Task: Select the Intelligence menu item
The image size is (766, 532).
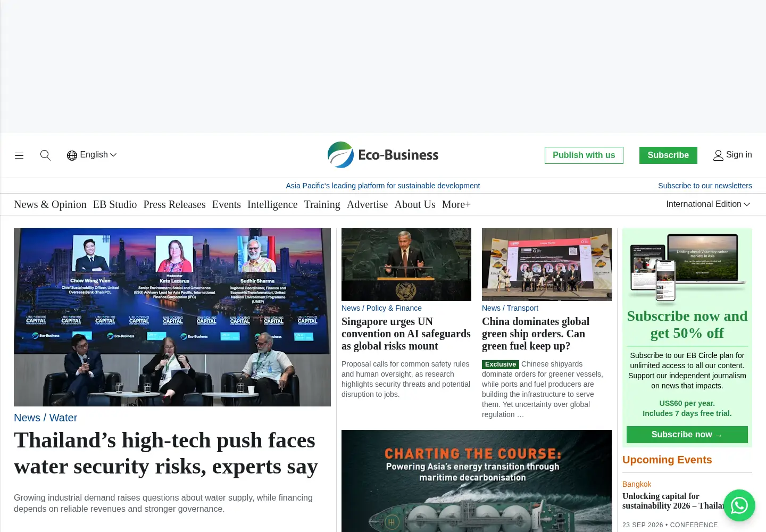Action: tap(272, 204)
